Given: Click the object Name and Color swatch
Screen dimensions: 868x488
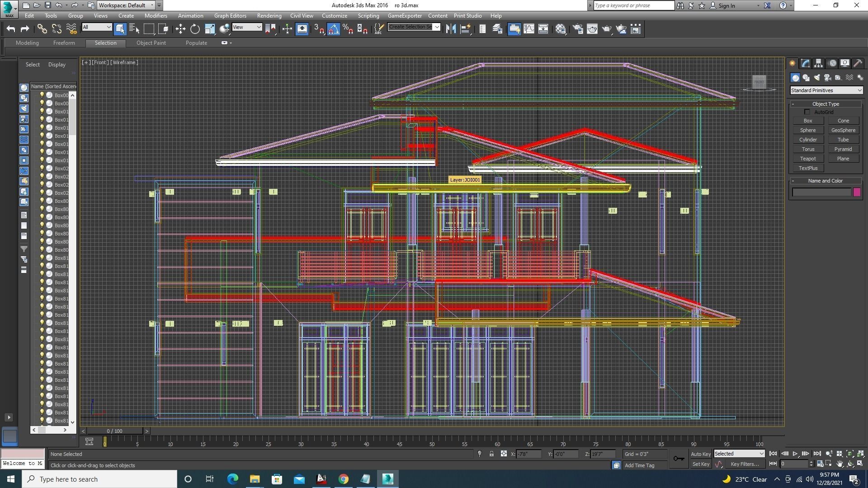Looking at the screenshot, I should tap(857, 192).
